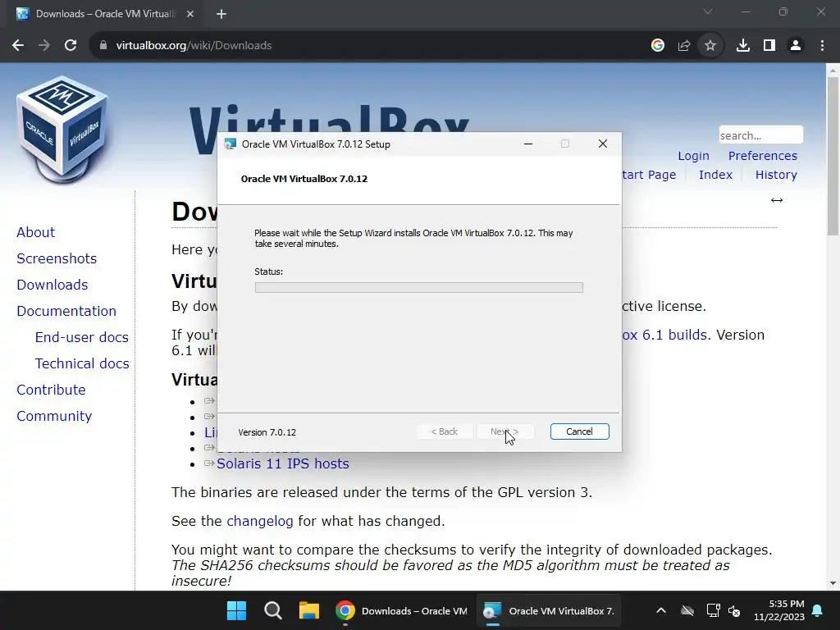Open Solaris 11 IPS hosts link

click(282, 464)
